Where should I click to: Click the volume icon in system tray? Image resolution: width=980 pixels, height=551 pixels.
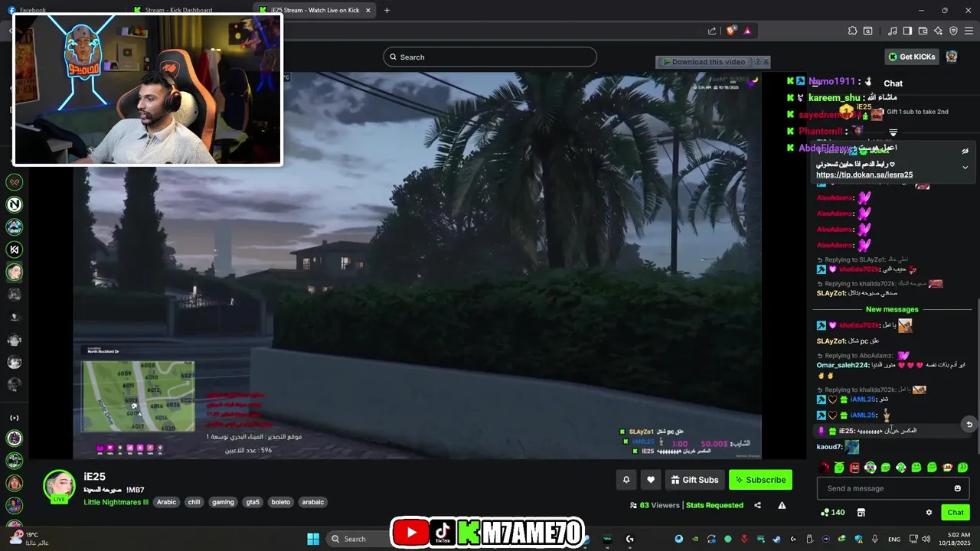pyautogui.click(x=925, y=539)
